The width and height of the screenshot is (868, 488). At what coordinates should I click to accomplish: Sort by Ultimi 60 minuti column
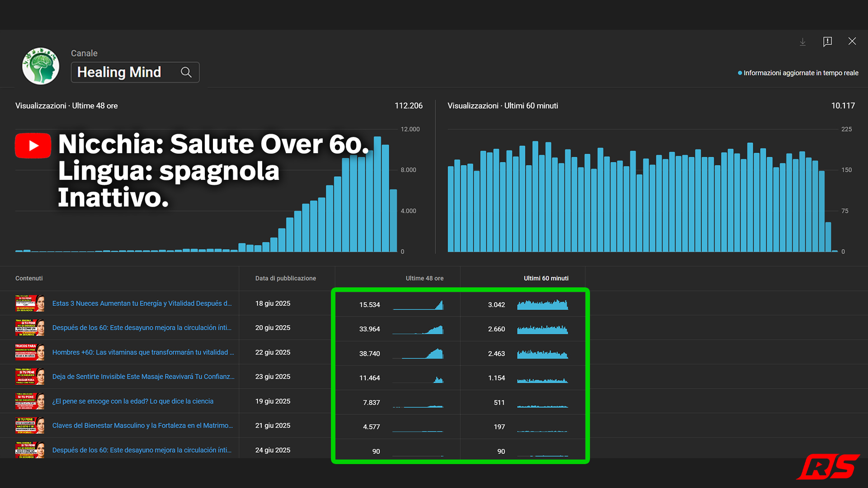click(x=546, y=278)
